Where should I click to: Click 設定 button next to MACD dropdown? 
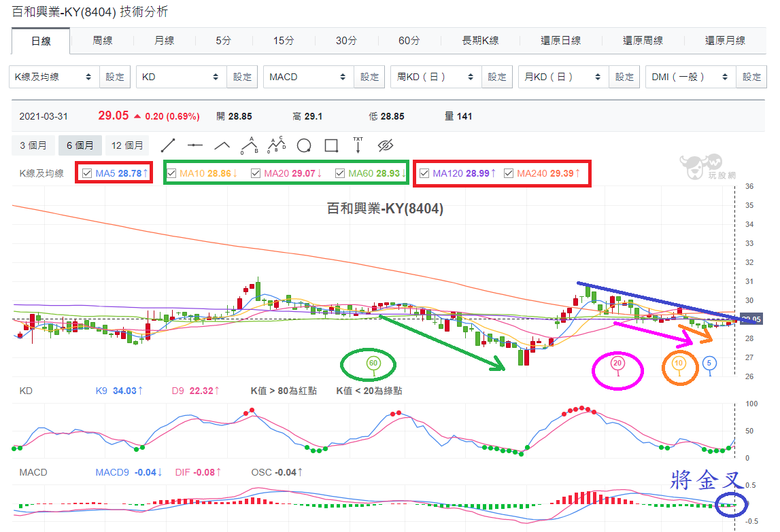tap(370, 77)
